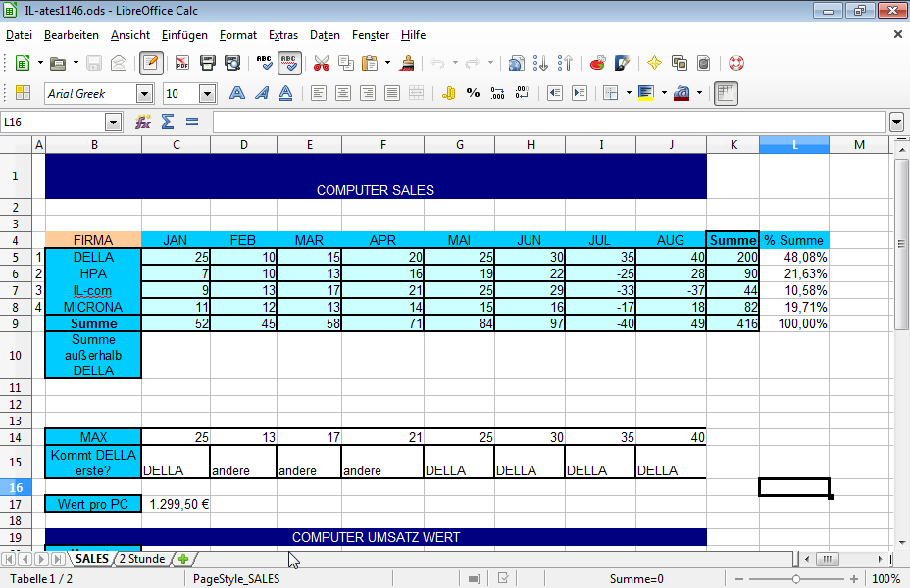Click the background color yellow swatch

coord(645,93)
